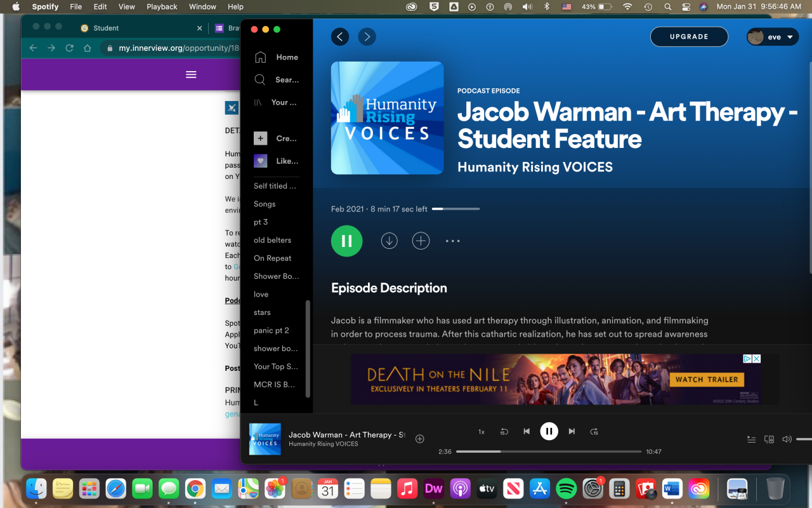Image resolution: width=812 pixels, height=508 pixels.
Task: Open the pt 3 playlist
Action: 261,222
